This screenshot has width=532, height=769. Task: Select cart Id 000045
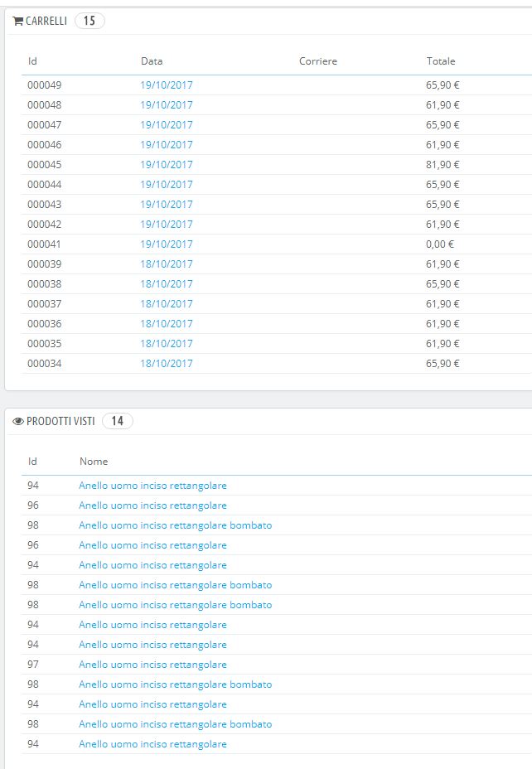click(x=45, y=165)
